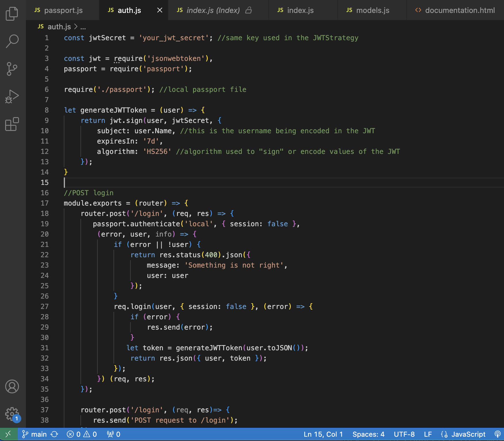Click the UTF-8 encoding selector

pos(404,434)
